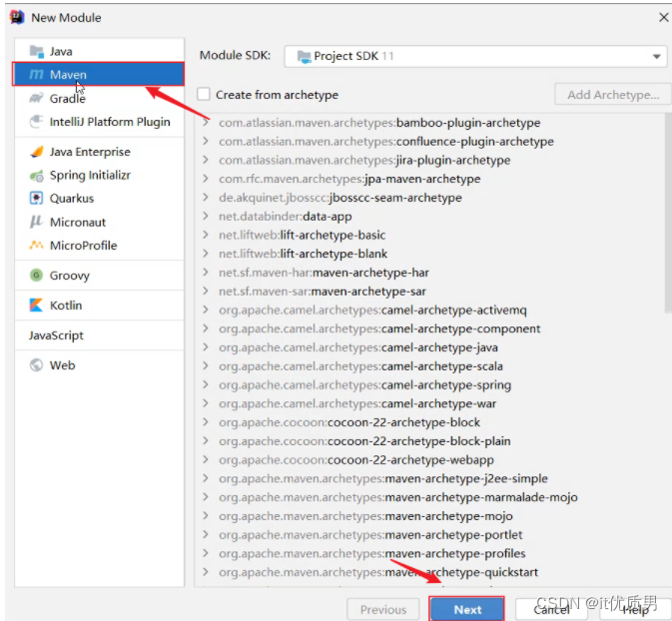Select maven-archetype-mojo row
The width and height of the screenshot is (672, 621).
(430, 516)
